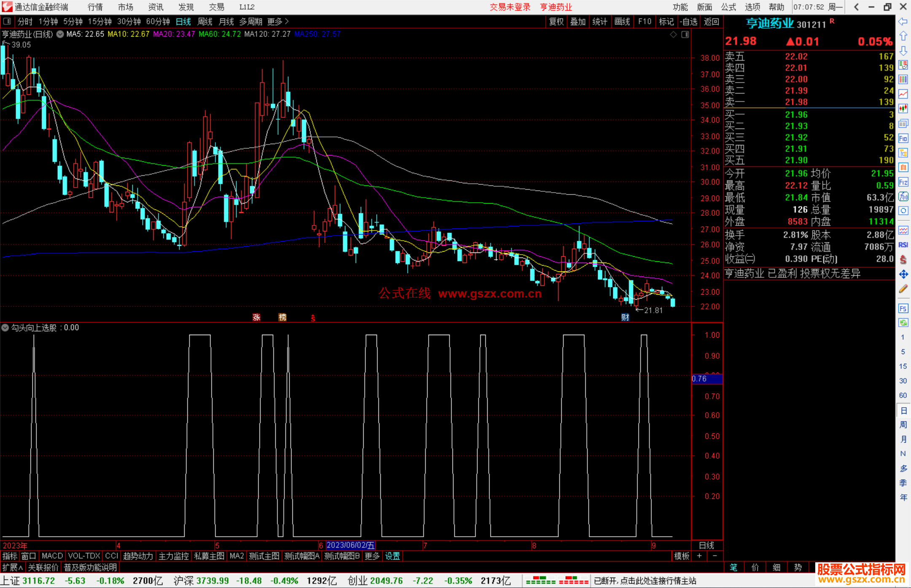Screen dimensions: 911x588
Task: Click the back arrow sidebar icon
Action: [x=903, y=21]
